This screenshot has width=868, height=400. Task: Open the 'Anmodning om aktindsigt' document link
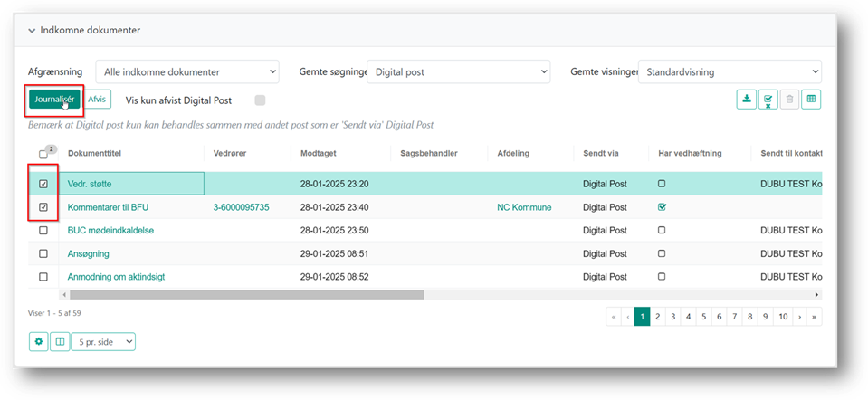point(116,276)
